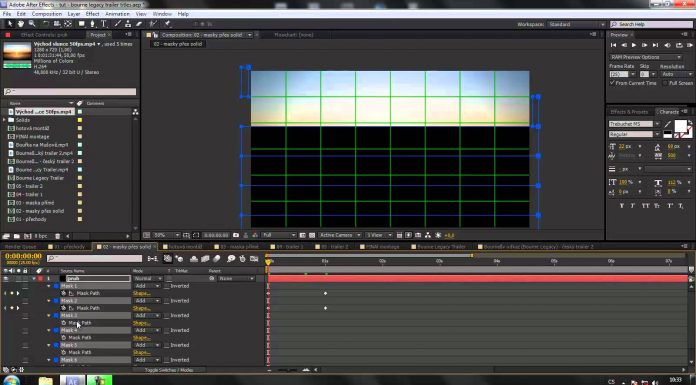
Task: Toggle Inverted checkbox for Mask 3
Action: 167,316
